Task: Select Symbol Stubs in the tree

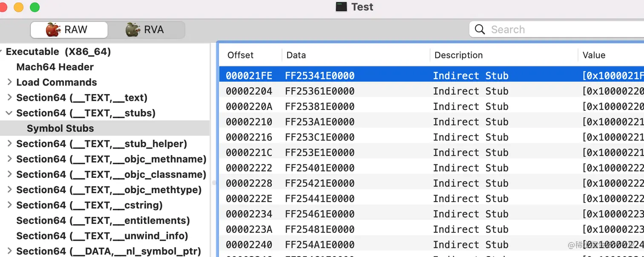Action: point(60,128)
